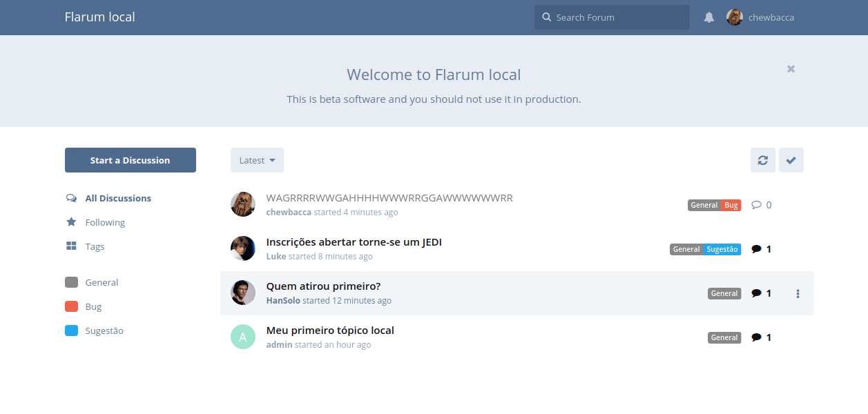Screen dimensions: 868x414
Task: Click 'started 4 minutes ago' text
Action: pos(356,213)
